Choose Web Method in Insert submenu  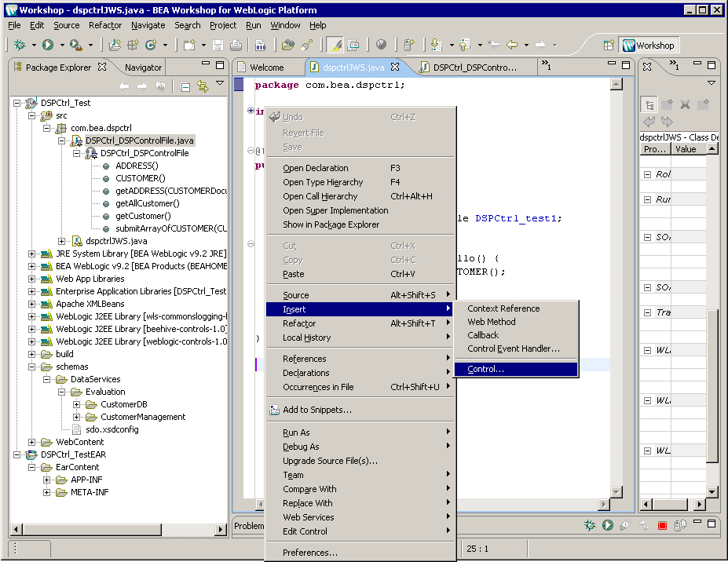point(516,322)
